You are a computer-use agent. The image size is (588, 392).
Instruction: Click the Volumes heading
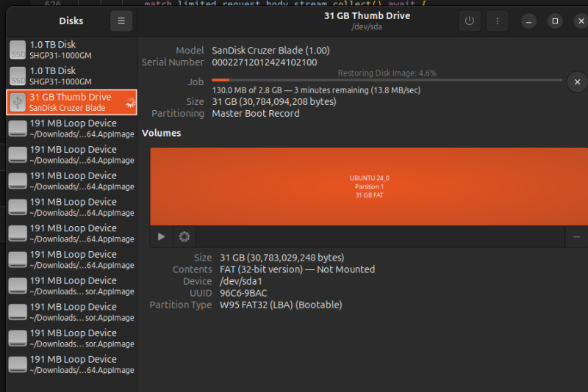pyautogui.click(x=161, y=134)
